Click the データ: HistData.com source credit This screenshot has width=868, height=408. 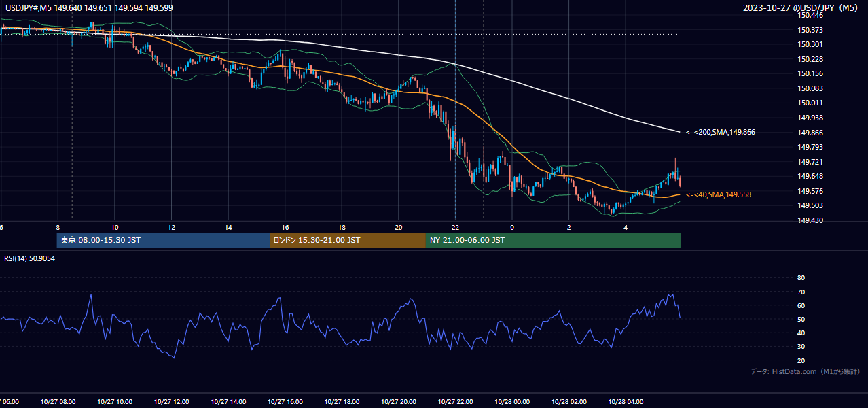pos(806,371)
